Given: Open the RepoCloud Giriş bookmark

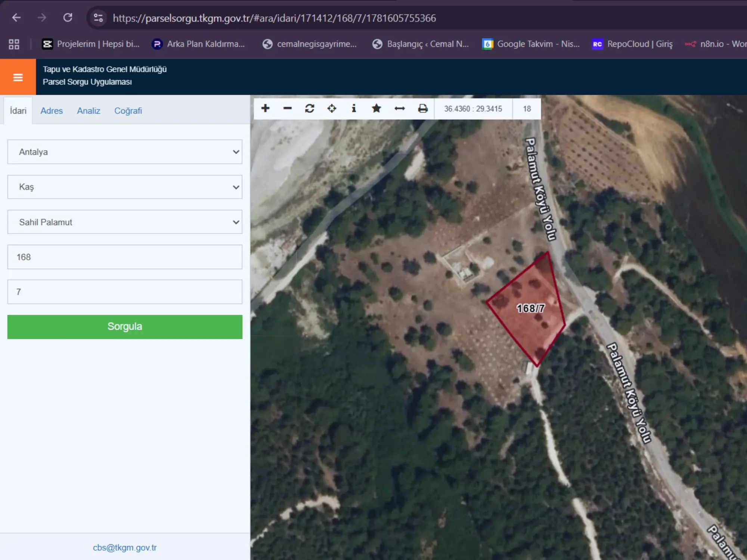Looking at the screenshot, I should coord(632,44).
